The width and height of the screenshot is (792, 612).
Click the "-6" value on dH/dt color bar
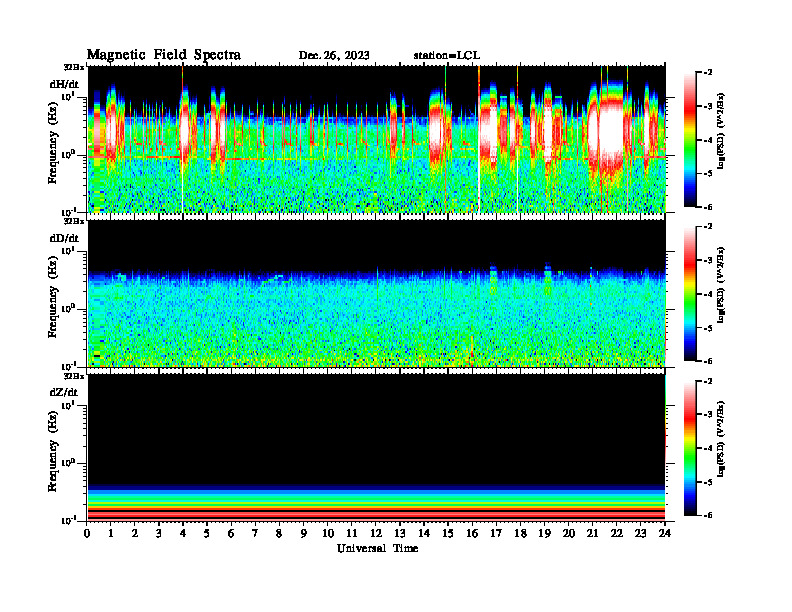[x=708, y=207]
